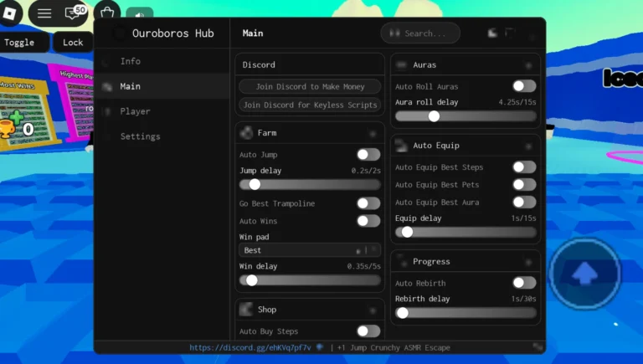The image size is (643, 364).
Task: Click the Farm section icon
Action: pos(246,133)
